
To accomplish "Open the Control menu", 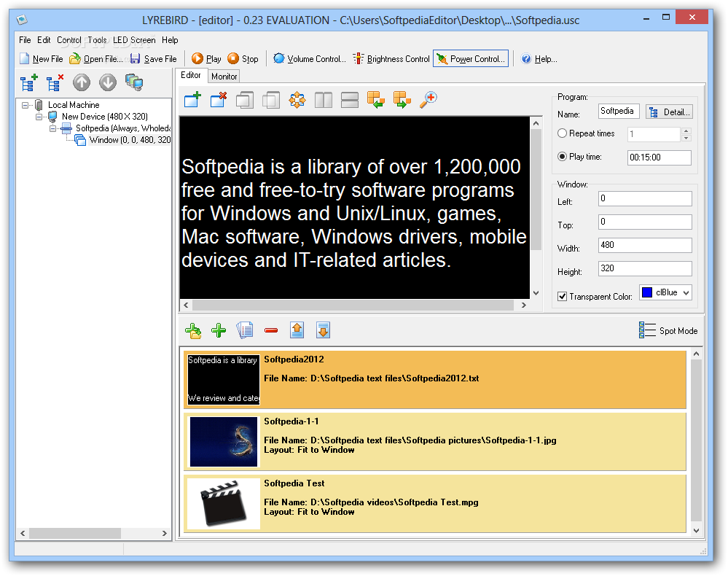I will pos(69,40).
